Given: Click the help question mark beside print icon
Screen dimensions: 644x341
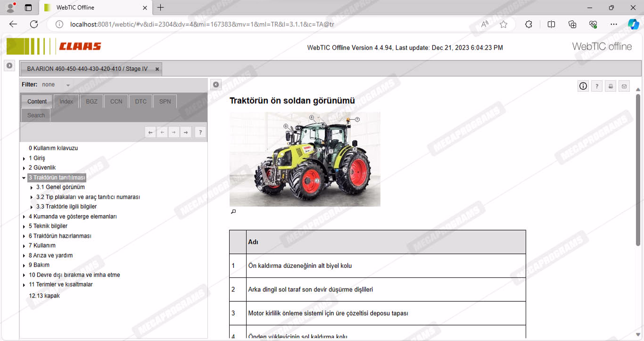Looking at the screenshot, I should pos(597,86).
